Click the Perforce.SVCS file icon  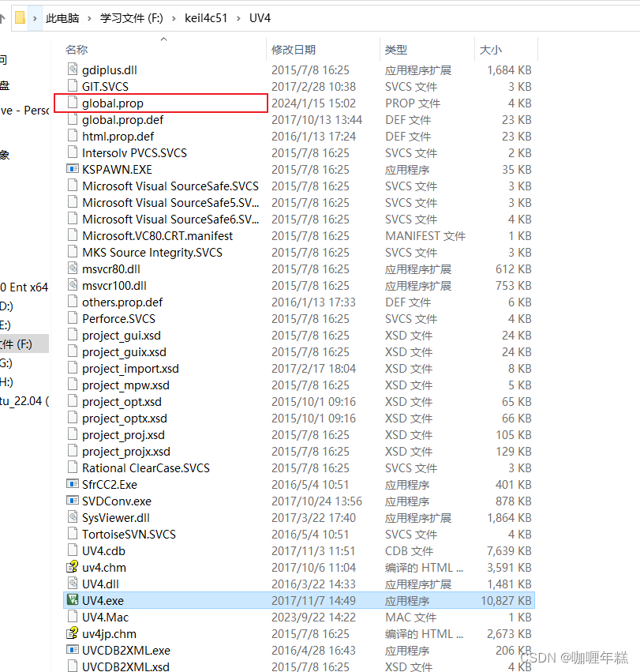[x=73, y=318]
